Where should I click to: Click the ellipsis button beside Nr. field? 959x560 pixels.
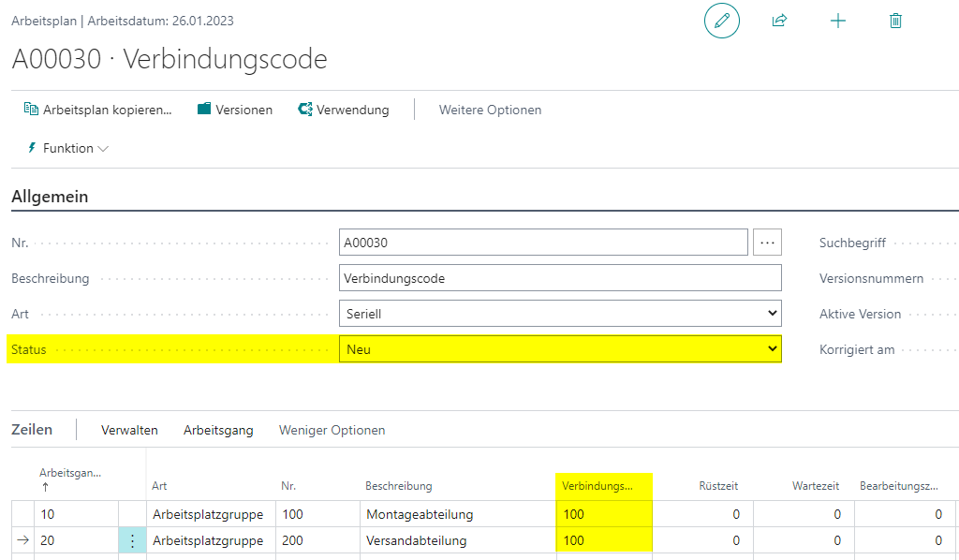(x=768, y=243)
